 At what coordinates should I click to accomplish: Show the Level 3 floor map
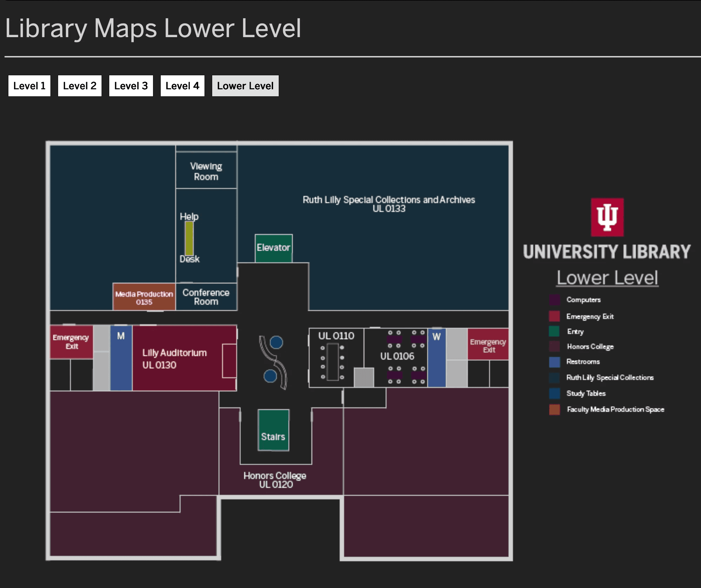(131, 86)
